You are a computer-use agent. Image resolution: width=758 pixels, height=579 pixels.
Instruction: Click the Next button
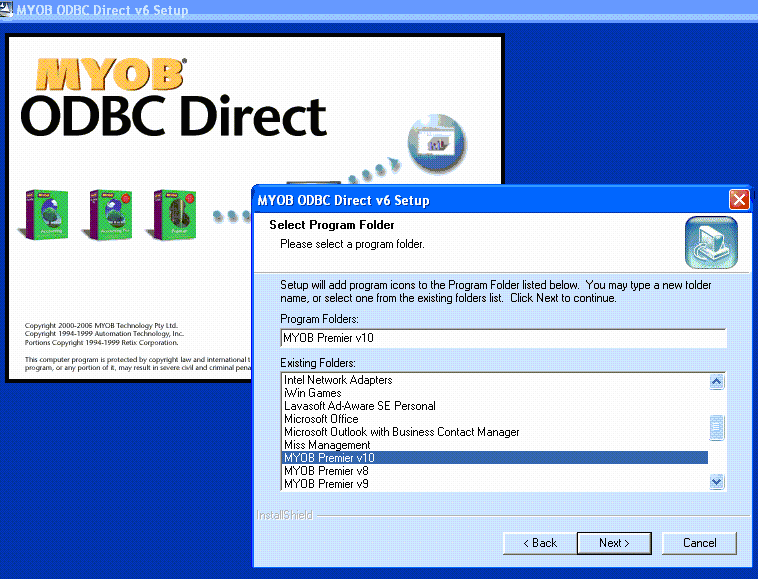614,543
